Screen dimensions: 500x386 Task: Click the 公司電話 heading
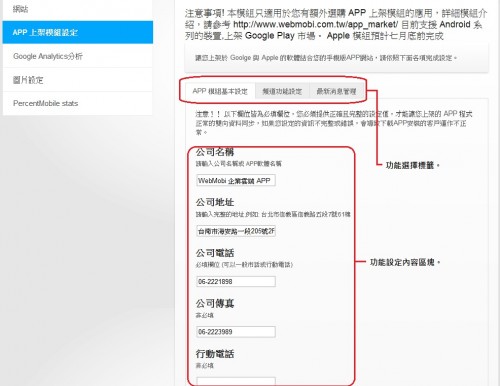(215, 253)
